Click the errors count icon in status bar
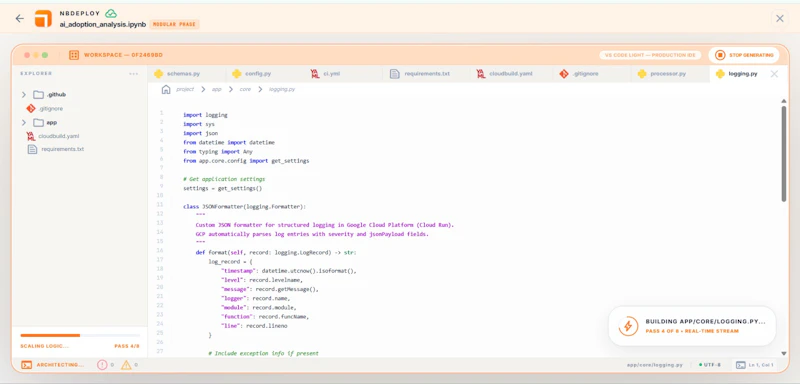This screenshot has width=800, height=384. point(102,365)
